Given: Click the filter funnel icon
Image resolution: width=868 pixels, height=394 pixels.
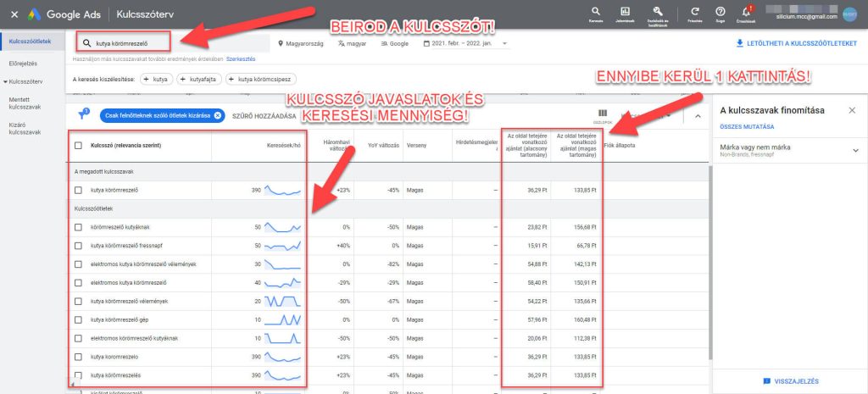Looking at the screenshot, I should 83,114.
